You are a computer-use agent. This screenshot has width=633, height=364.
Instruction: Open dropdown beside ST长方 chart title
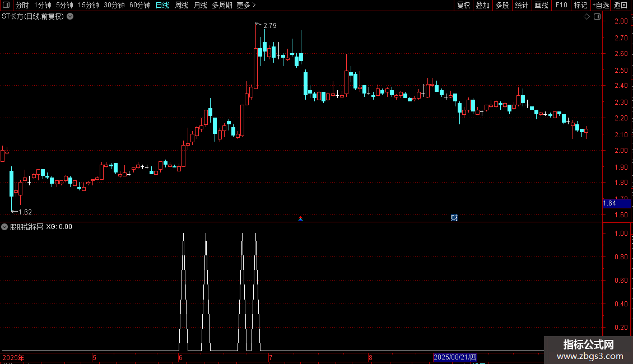70,17
